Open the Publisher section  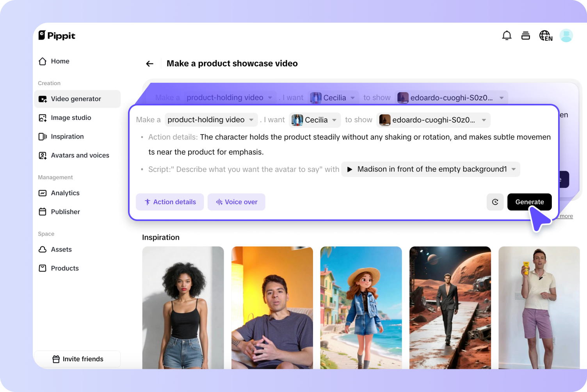pos(65,211)
